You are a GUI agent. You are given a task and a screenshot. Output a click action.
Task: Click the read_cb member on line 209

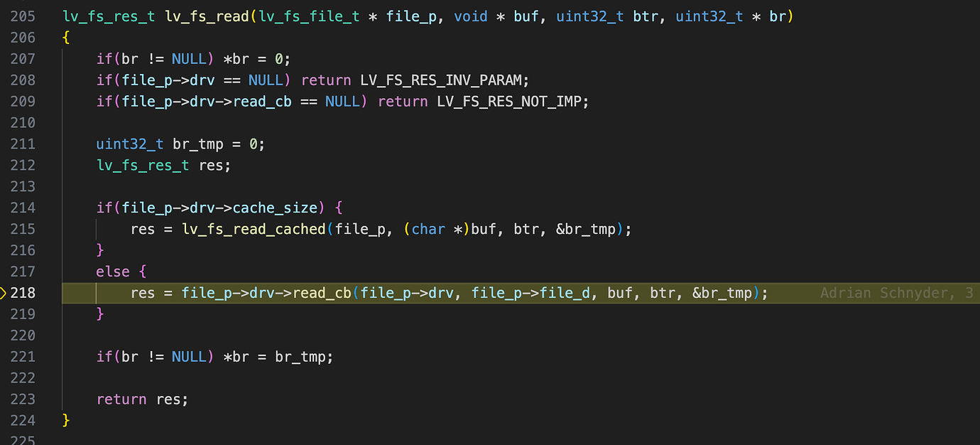263,102
